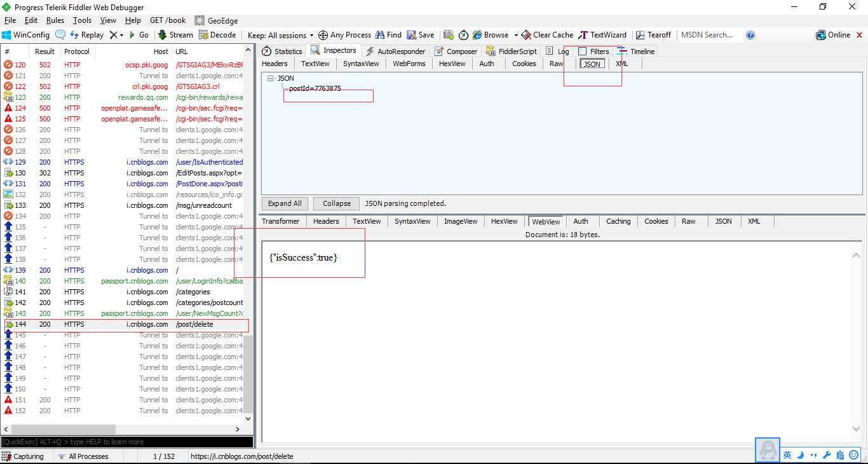Open the response ImageView tab

(461, 221)
